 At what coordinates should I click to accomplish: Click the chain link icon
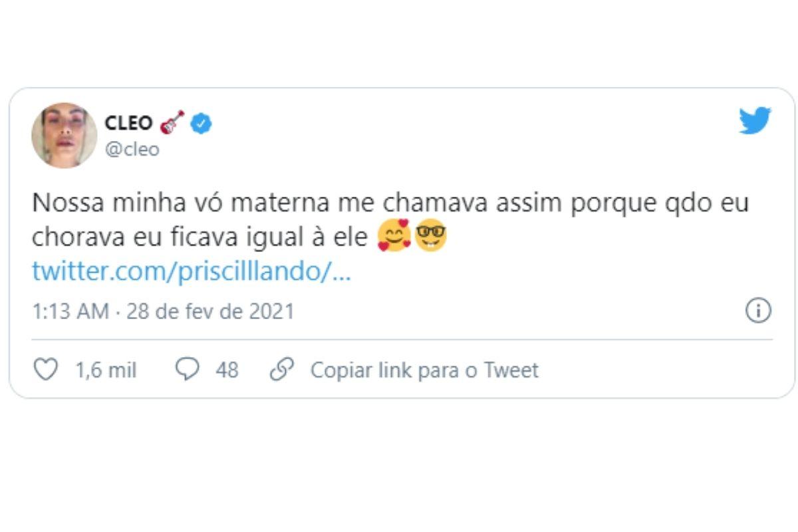click(x=282, y=370)
